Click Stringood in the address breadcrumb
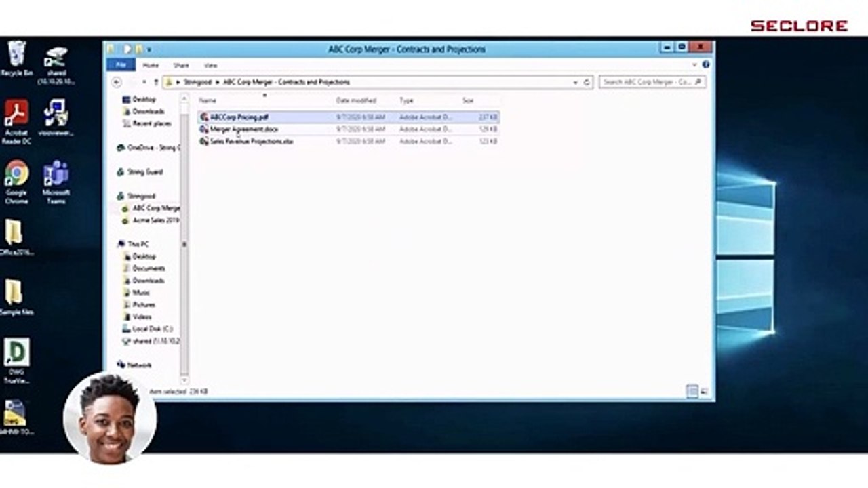Image resolution: width=868 pixels, height=488 pixels. click(x=197, y=82)
